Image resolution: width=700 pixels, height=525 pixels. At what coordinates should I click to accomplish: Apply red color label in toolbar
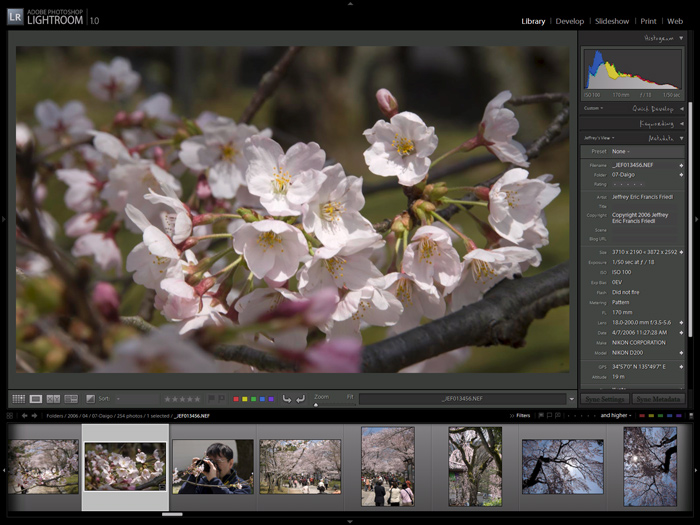pyautogui.click(x=236, y=399)
